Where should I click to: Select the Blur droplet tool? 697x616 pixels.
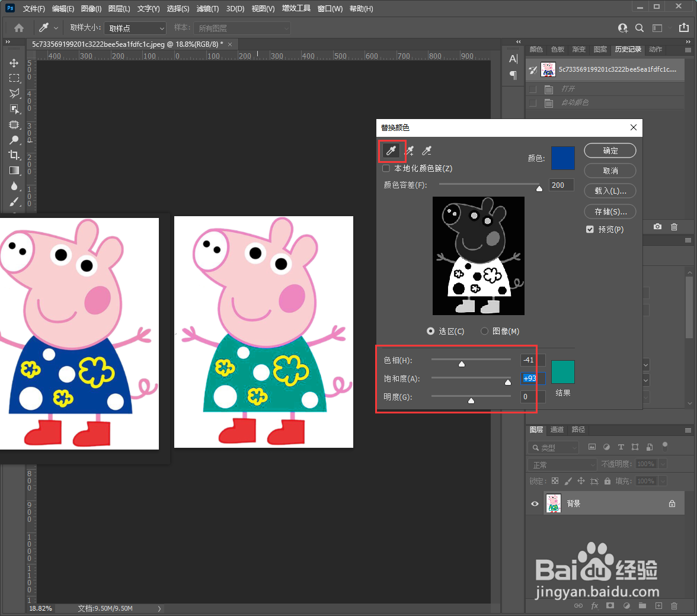tap(14, 185)
